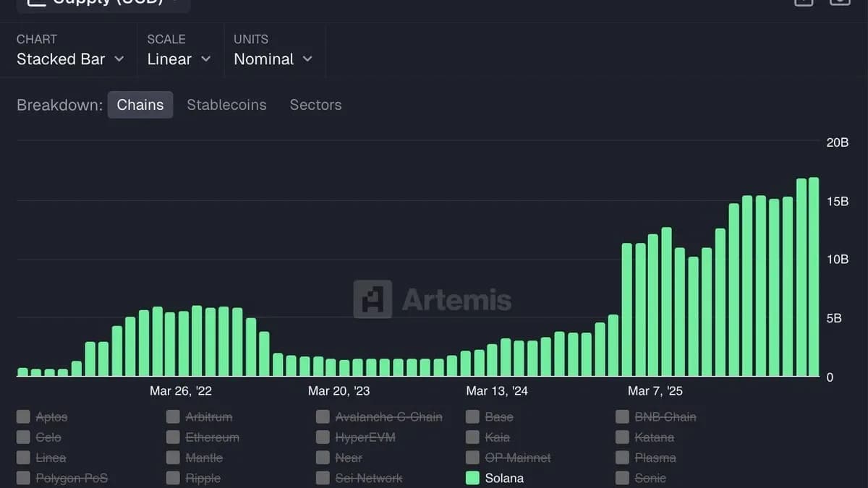Enable the Base chain checkbox
The width and height of the screenshot is (868, 488).
[472, 416]
